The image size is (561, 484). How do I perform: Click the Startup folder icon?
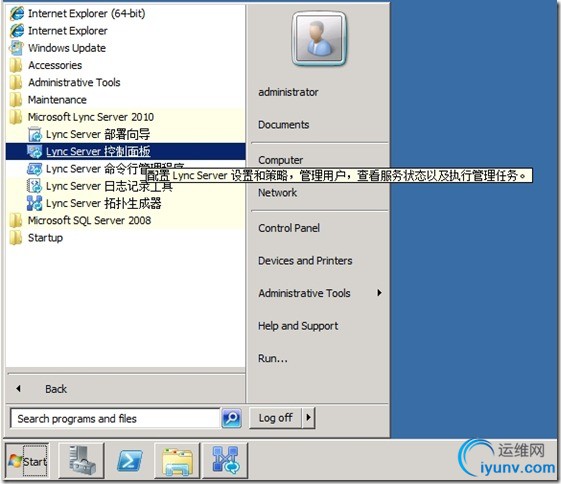(x=16, y=238)
